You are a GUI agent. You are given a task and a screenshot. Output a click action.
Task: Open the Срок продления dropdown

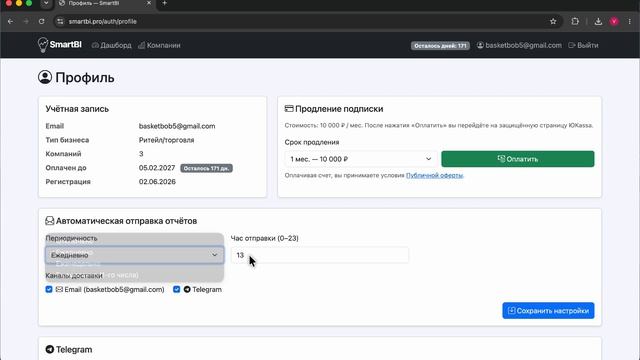pos(361,159)
